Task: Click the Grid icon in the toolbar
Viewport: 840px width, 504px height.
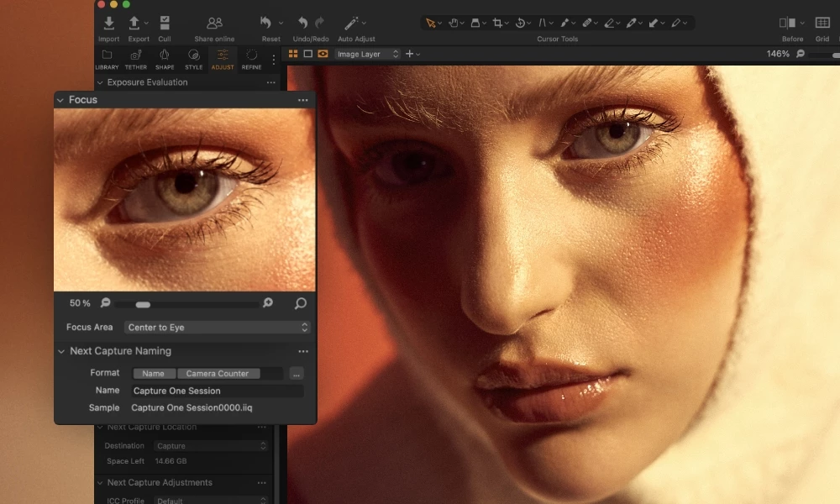Action: (822, 21)
